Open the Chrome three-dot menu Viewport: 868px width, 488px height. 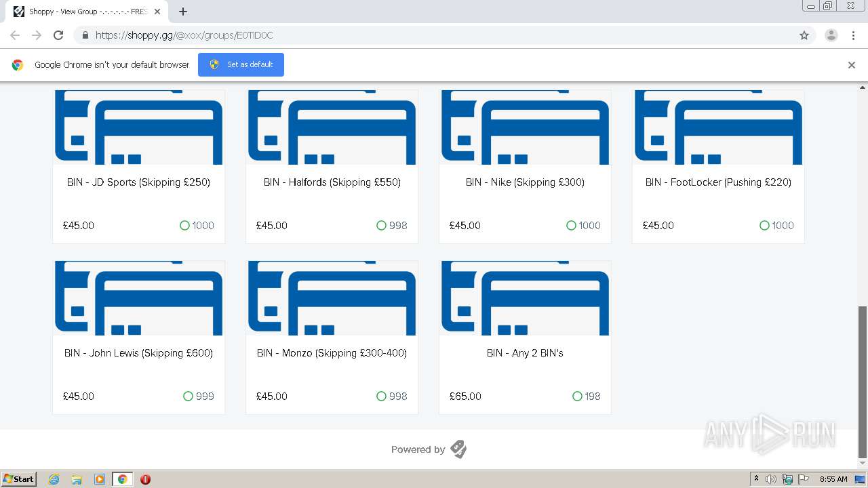(853, 35)
